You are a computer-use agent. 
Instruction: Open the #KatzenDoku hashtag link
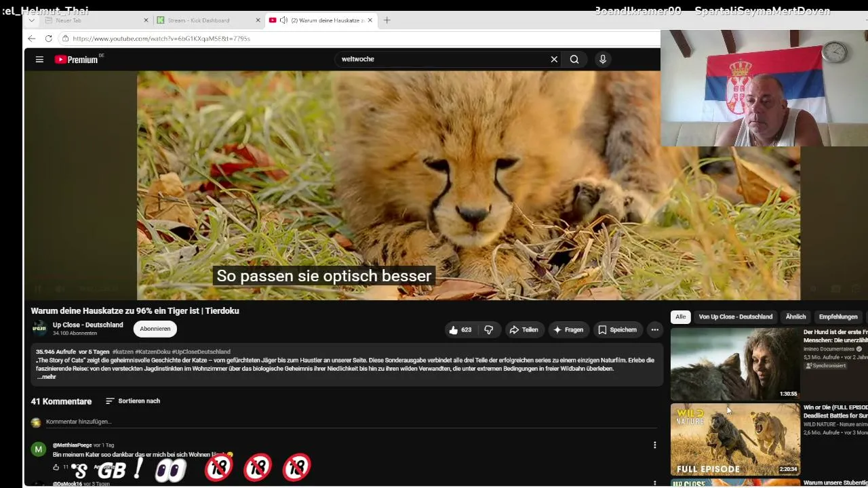click(153, 352)
